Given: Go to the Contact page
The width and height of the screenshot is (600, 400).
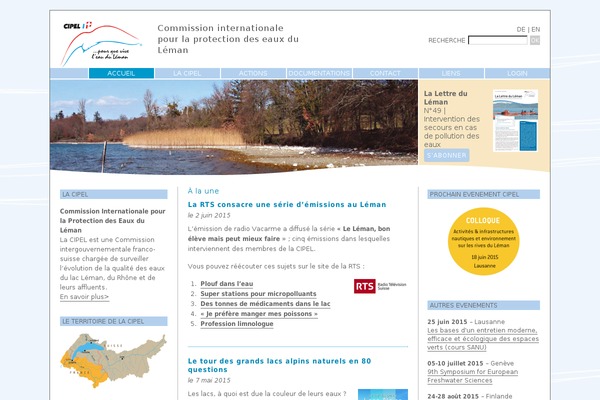Looking at the screenshot, I should pos(385,73).
